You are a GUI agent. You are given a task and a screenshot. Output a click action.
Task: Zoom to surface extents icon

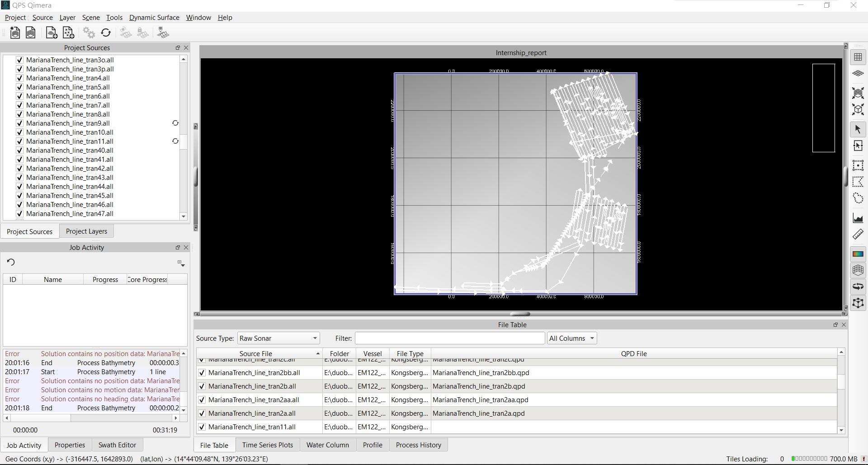point(858,93)
